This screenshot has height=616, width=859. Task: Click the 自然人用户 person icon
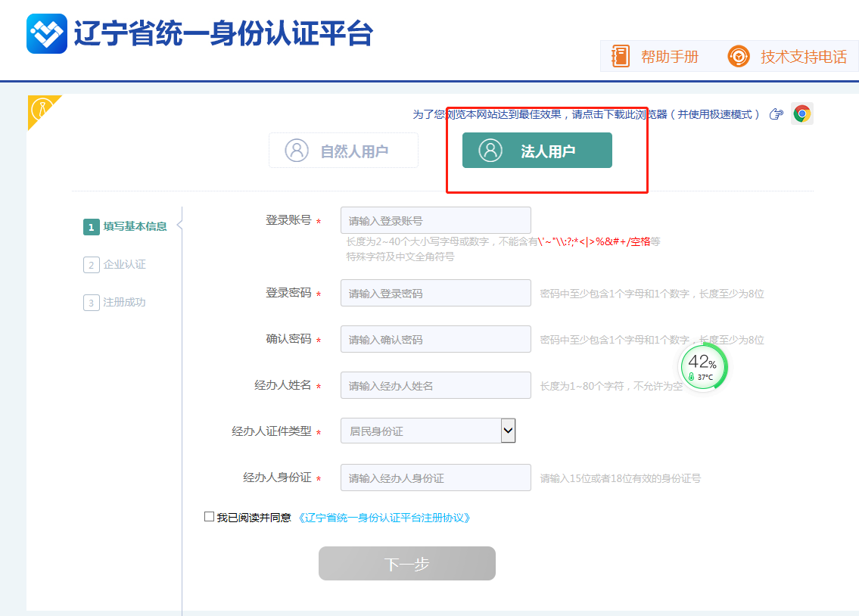coord(297,150)
